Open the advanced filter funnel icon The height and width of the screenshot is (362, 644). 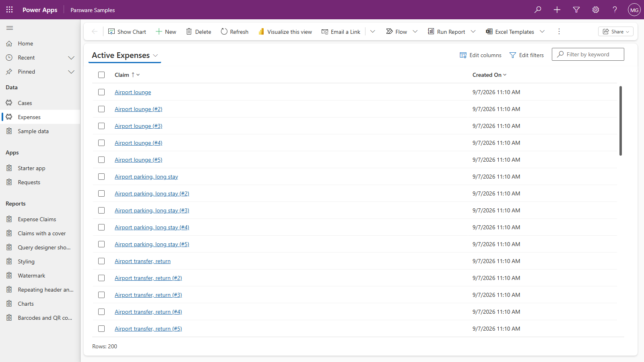(576, 10)
